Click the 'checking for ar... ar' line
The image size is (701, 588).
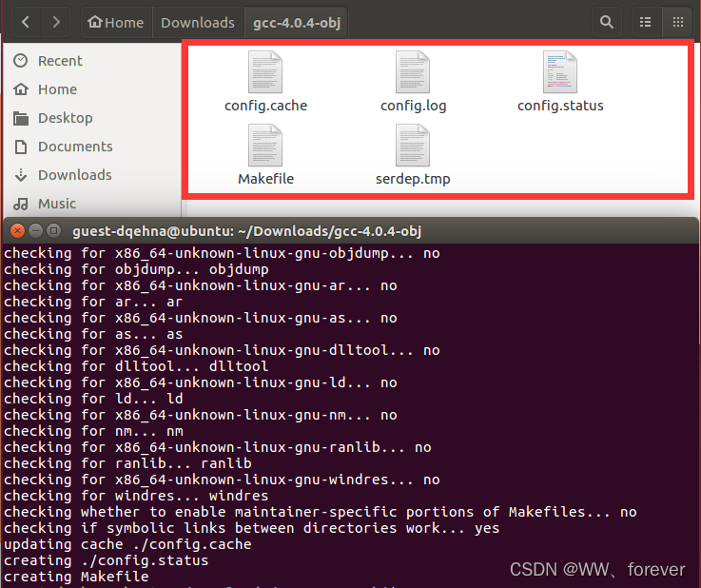(x=93, y=303)
